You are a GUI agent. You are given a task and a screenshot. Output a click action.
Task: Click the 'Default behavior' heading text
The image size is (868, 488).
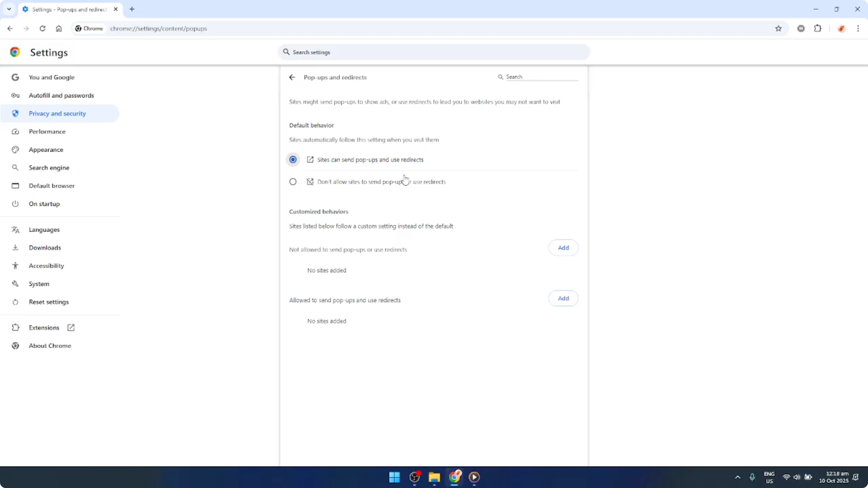(x=311, y=125)
